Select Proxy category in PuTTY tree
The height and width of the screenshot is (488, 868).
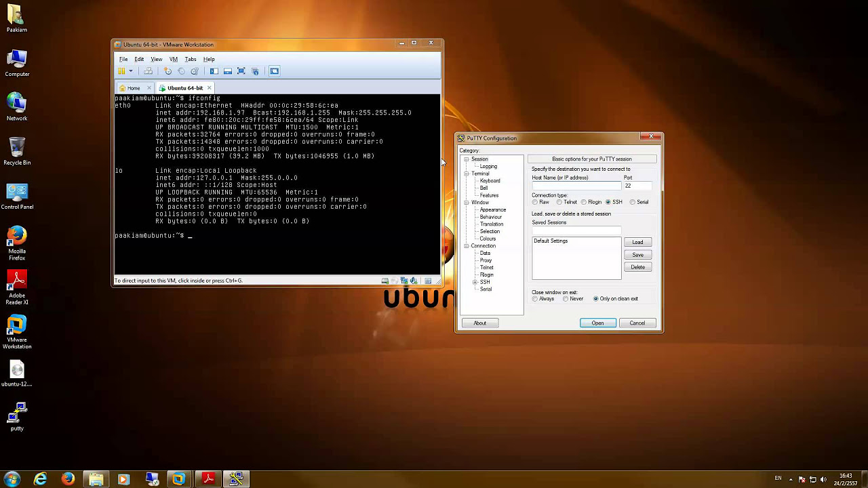[x=486, y=260]
